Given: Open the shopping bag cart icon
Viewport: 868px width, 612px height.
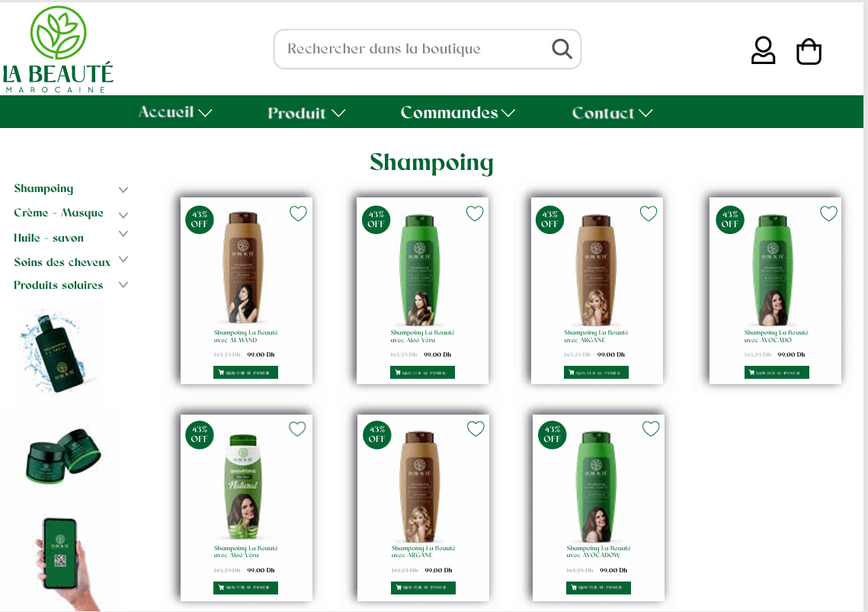Looking at the screenshot, I should click(809, 51).
